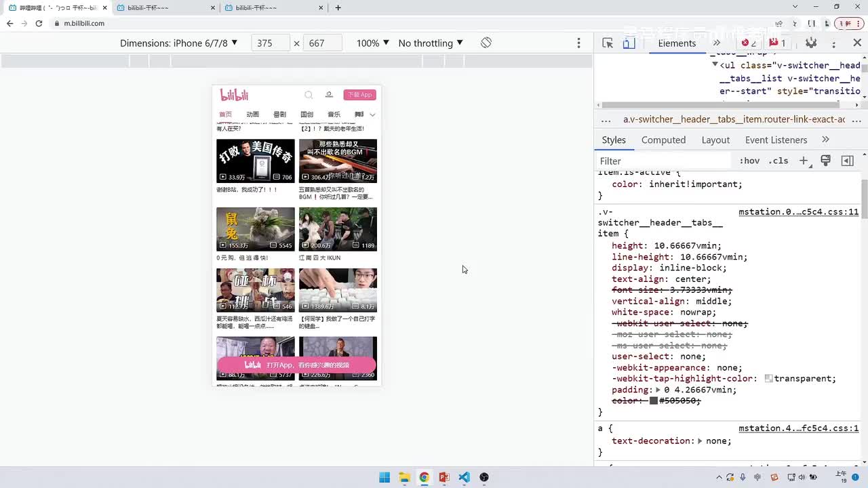The width and height of the screenshot is (868, 488).
Task: Open the mstation.4 fc5c4.css:1 source link
Action: coord(799,428)
